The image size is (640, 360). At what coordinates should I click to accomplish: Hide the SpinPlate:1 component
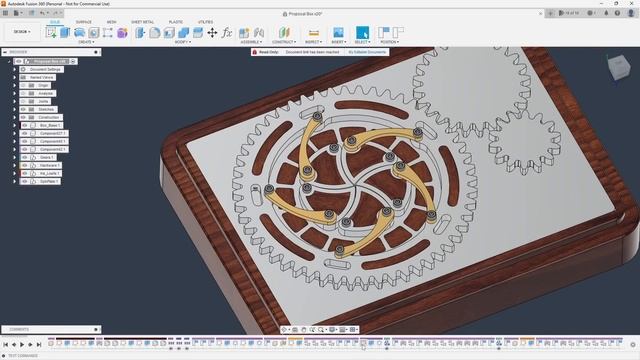coord(24,181)
